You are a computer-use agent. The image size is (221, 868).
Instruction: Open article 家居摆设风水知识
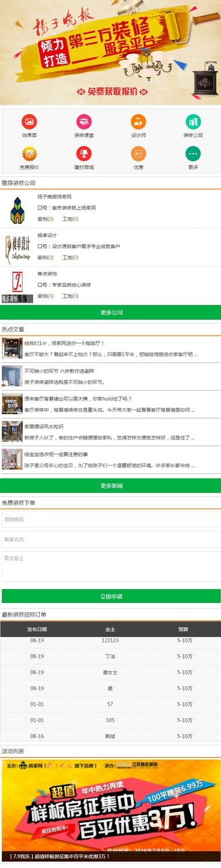tap(44, 426)
